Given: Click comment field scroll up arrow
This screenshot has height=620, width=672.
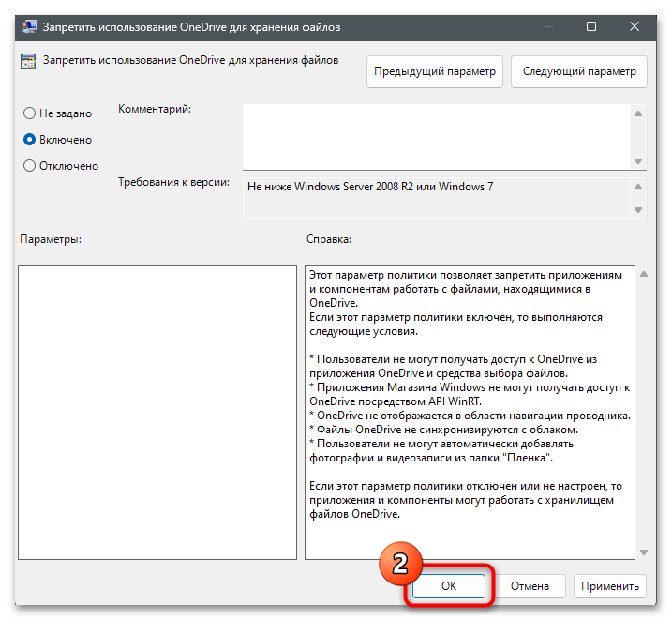Looking at the screenshot, I should (x=638, y=113).
